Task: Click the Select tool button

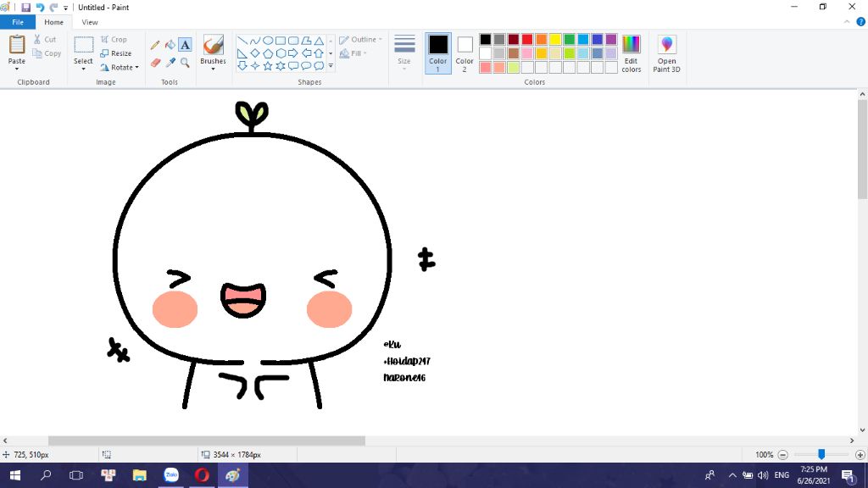Action: point(83,50)
